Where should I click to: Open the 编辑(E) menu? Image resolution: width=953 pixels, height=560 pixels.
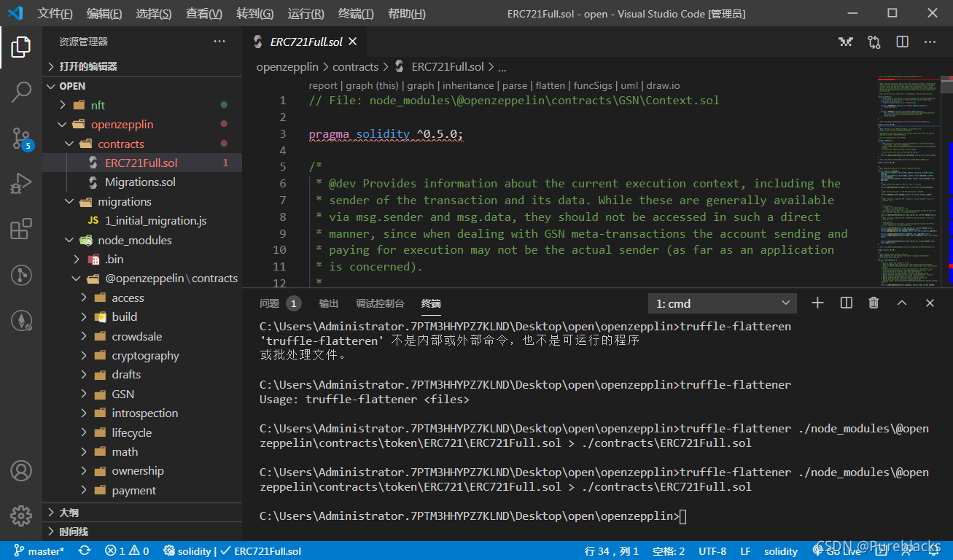pyautogui.click(x=104, y=14)
